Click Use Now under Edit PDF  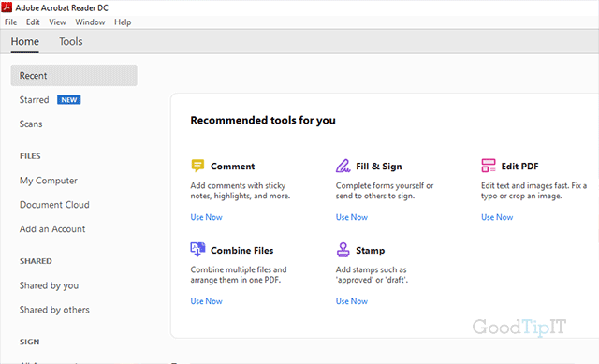point(497,217)
